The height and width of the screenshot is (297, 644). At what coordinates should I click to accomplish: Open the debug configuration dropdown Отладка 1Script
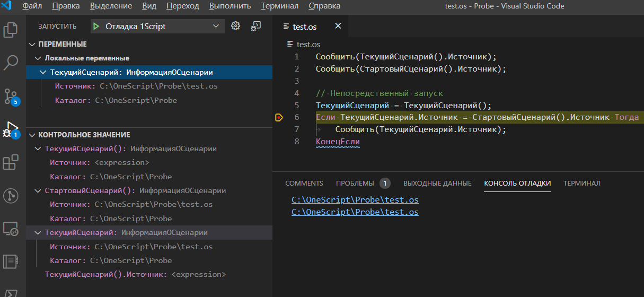pos(157,26)
